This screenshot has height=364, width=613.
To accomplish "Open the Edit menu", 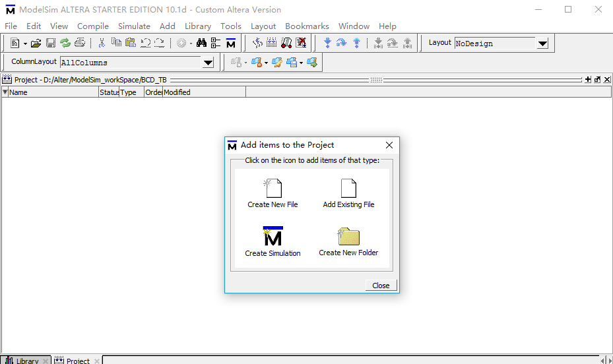I will (x=34, y=26).
